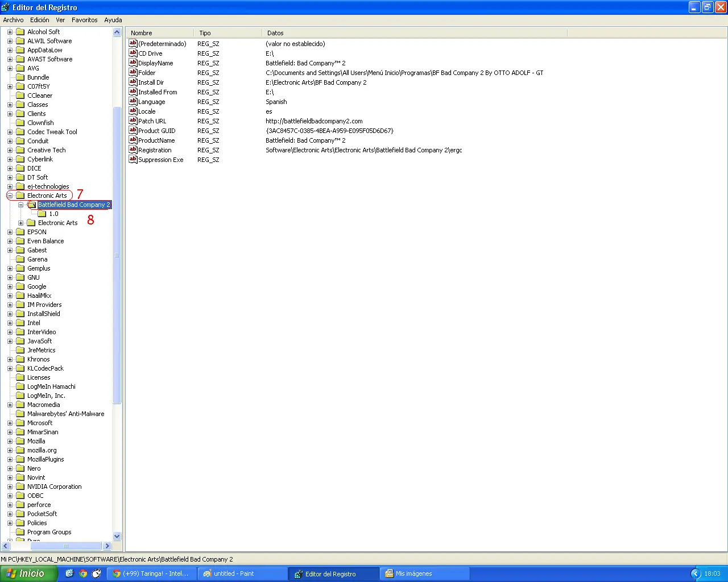This screenshot has width=728, height=582.
Task: Open the Edición menu
Action: 40,20
